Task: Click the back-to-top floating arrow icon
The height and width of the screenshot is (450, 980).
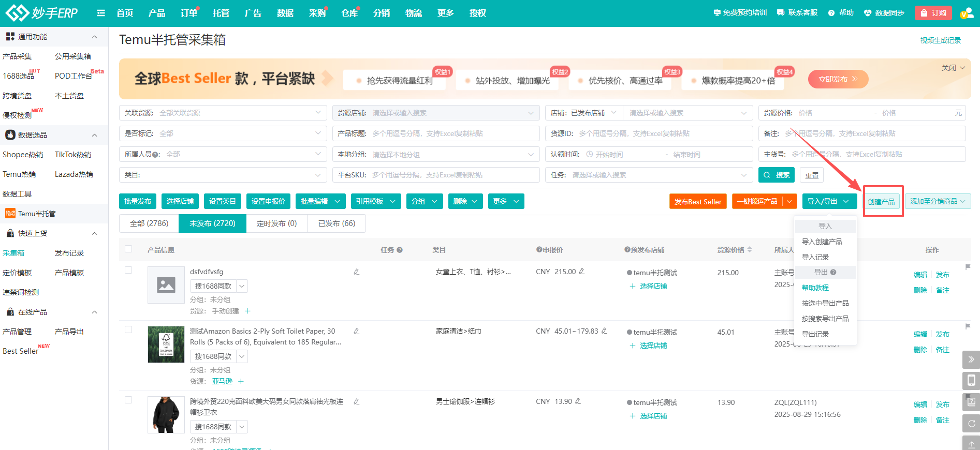Action: [971, 443]
